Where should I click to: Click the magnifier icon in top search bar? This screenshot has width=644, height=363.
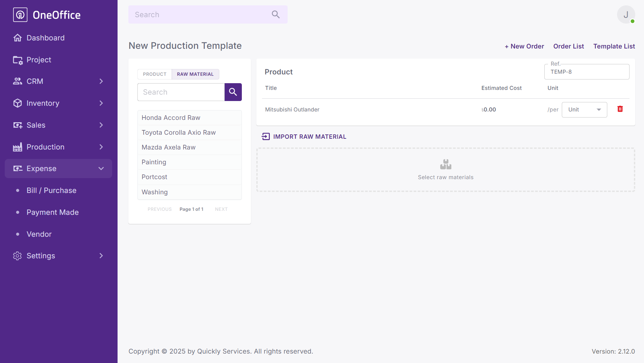(276, 14)
